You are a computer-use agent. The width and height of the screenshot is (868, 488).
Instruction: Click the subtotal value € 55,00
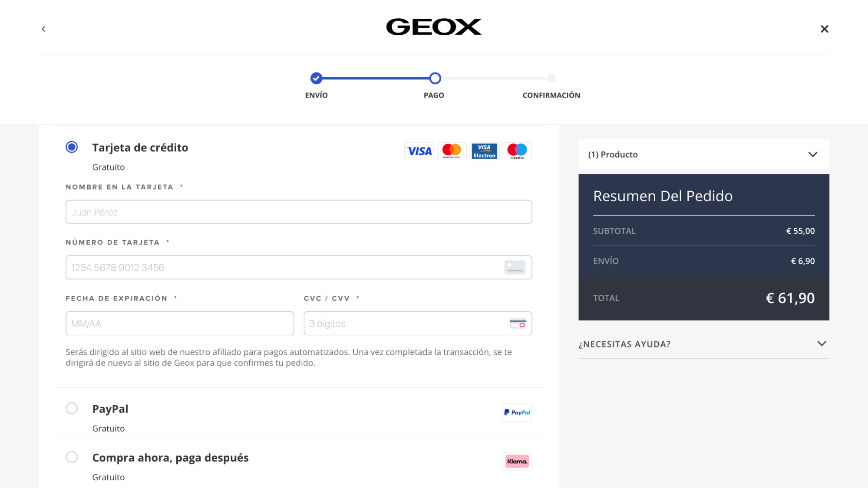(x=800, y=231)
